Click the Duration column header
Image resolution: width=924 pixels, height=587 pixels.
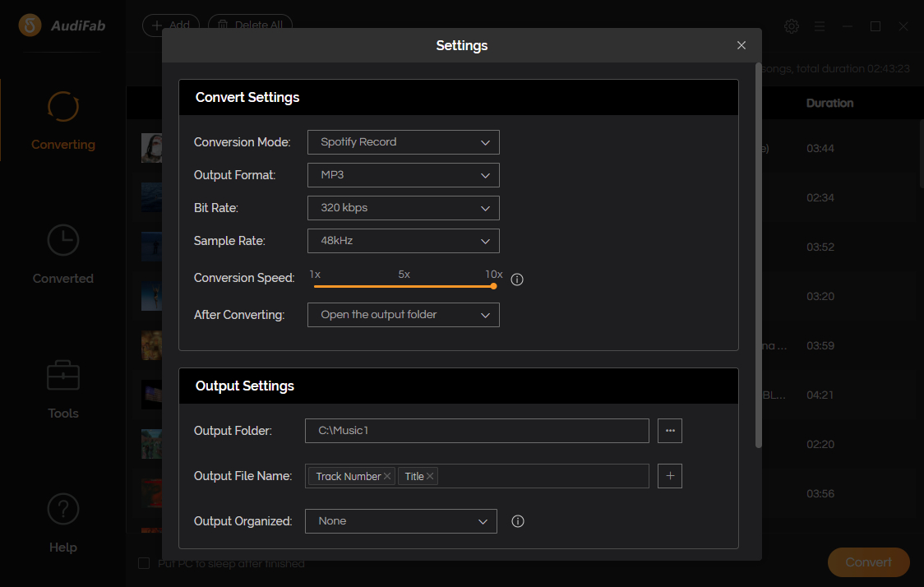pyautogui.click(x=829, y=103)
